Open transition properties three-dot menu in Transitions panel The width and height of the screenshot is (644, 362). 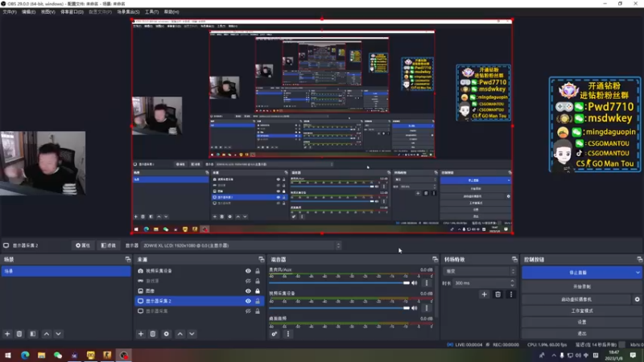tap(511, 294)
